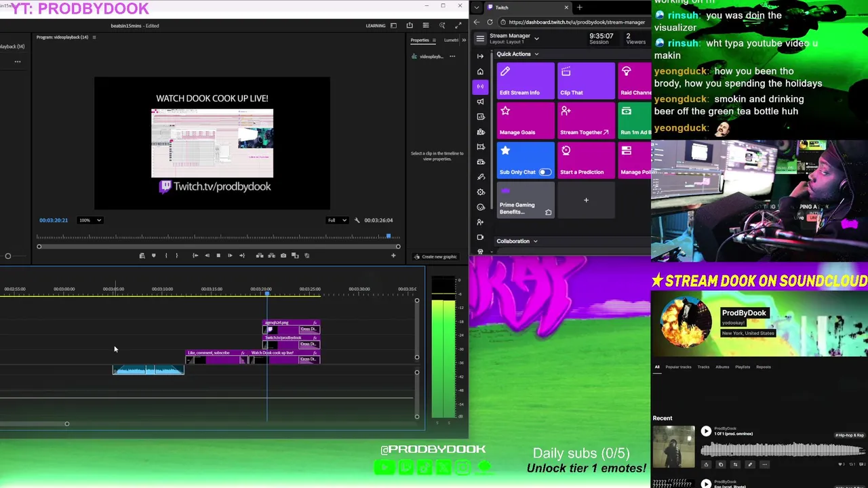868x488 pixels.
Task: Click the timeline horizontal zoom scroll handle
Action: pos(66,424)
